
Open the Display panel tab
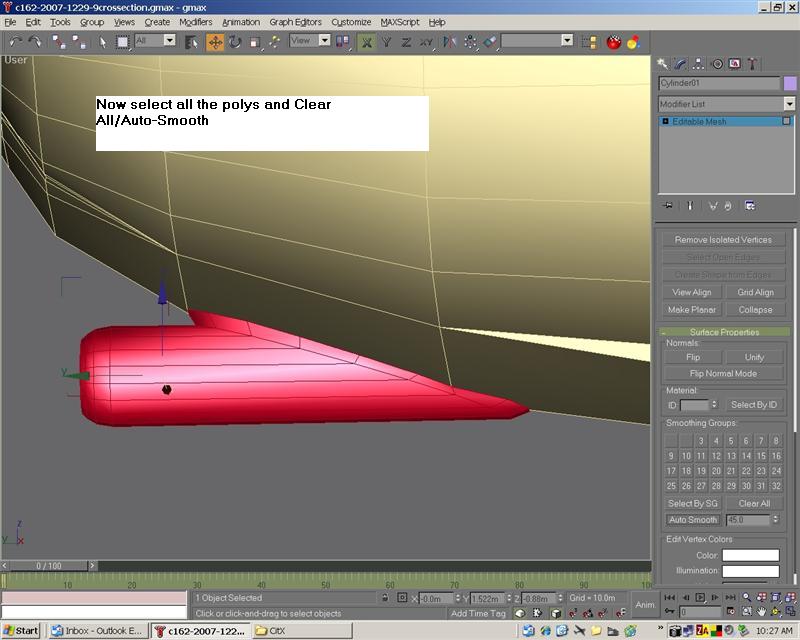[x=735, y=64]
